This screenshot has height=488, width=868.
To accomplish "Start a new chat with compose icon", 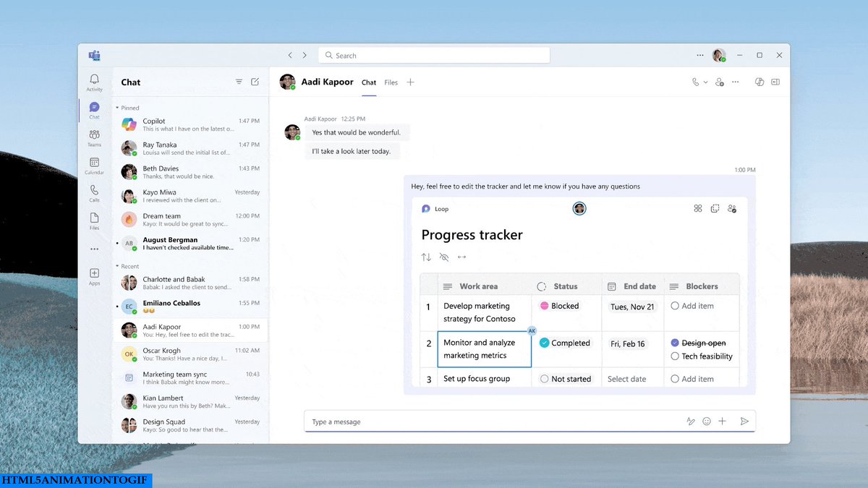I will tap(255, 82).
